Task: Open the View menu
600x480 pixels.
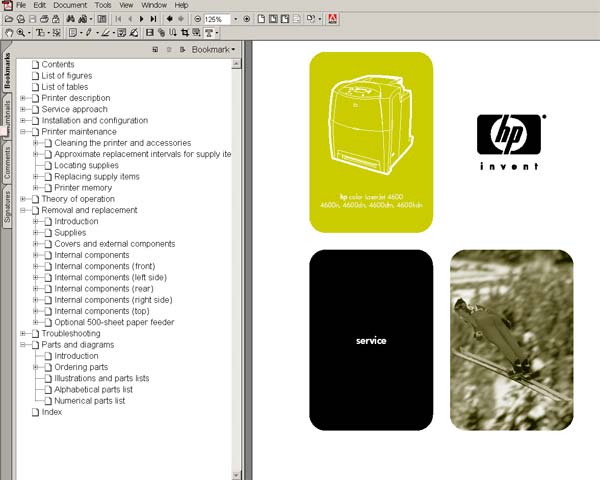Action: [x=126, y=5]
